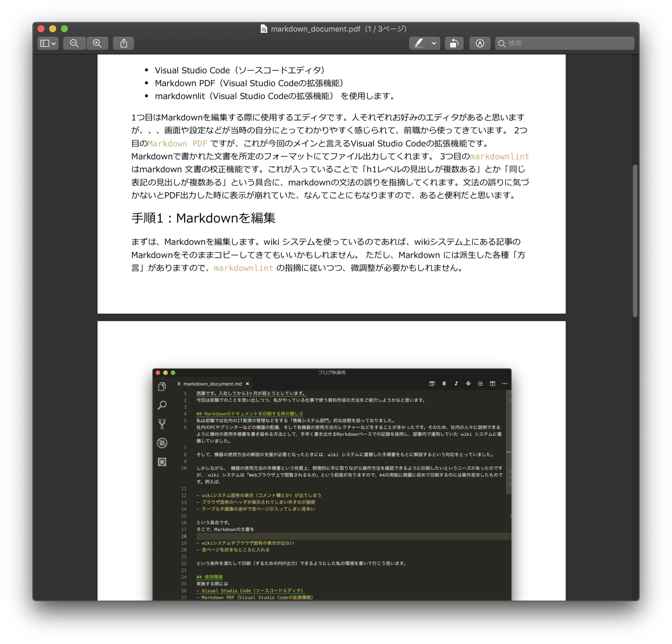Close the markdown_document.md tab
The height and width of the screenshot is (644, 672).
coord(247,383)
